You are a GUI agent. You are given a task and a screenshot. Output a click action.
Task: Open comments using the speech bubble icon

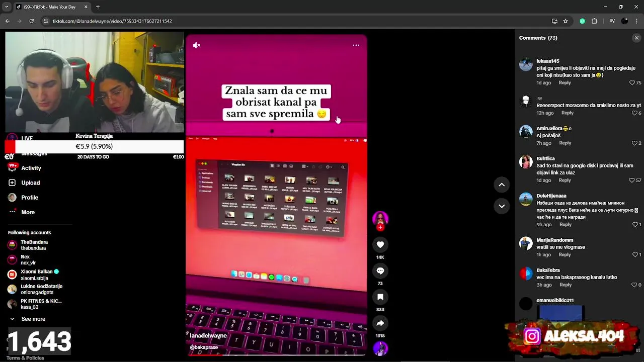[x=380, y=271]
